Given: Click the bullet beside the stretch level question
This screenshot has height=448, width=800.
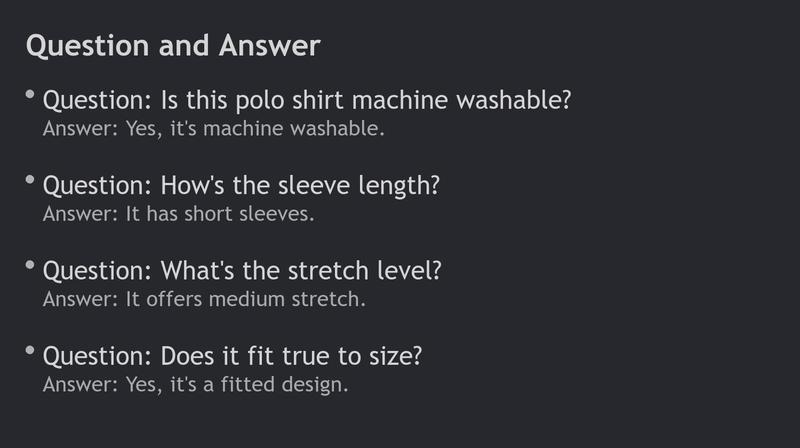Looking at the screenshot, I should tap(30, 264).
